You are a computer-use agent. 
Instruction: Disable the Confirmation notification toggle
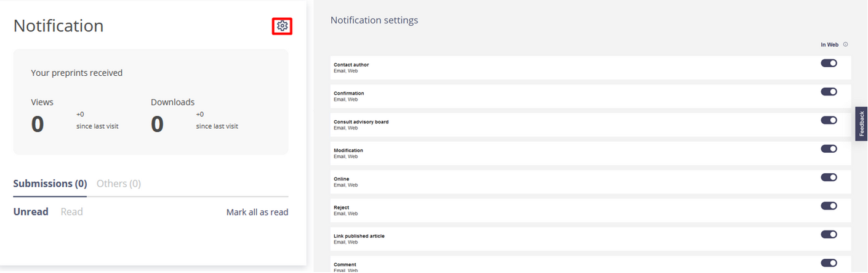click(829, 92)
